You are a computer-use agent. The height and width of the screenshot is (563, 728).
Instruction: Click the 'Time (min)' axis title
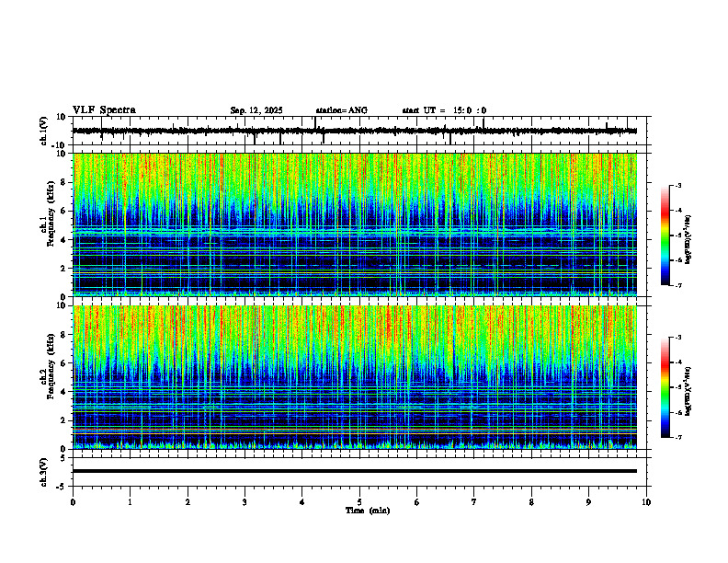tap(368, 511)
